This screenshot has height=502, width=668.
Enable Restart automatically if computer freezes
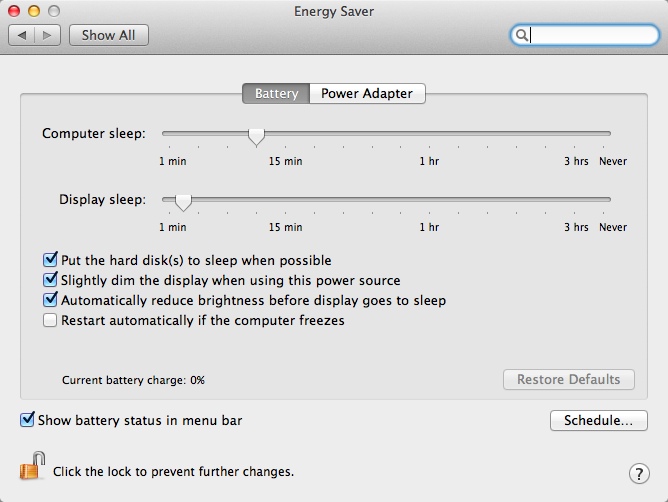(x=51, y=321)
